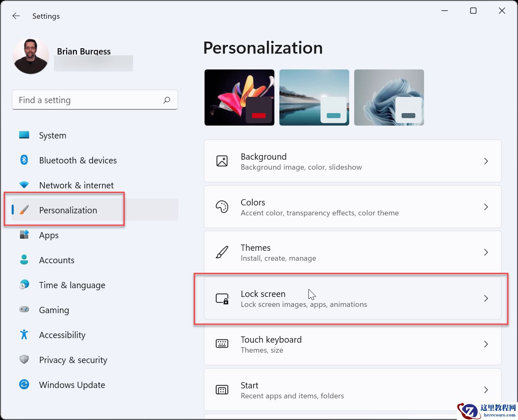Expand the Colors settings chevron
The width and height of the screenshot is (518, 420).
(486, 207)
